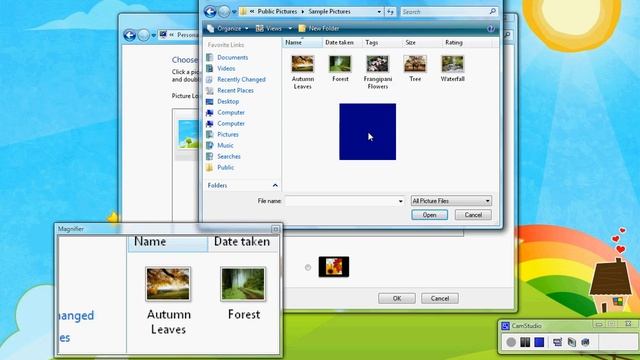Screen dimensions: 640x360
Task: Open the All Picture Files filter dropdown
Action: coord(451,201)
